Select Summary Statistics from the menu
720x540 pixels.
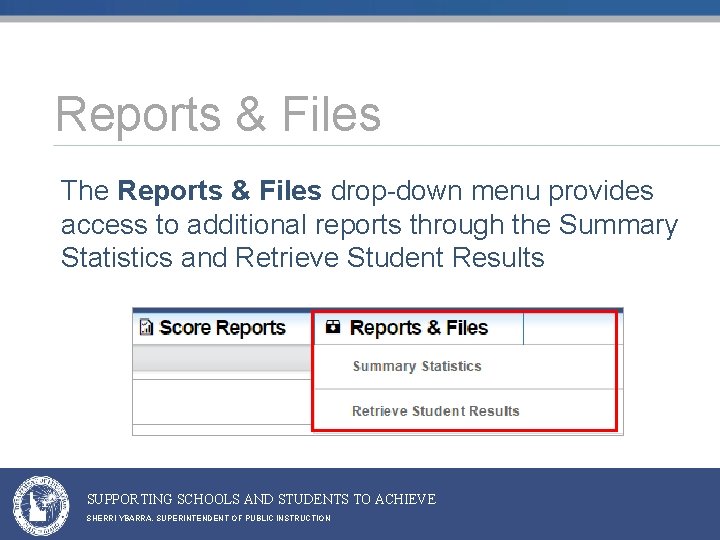417,366
